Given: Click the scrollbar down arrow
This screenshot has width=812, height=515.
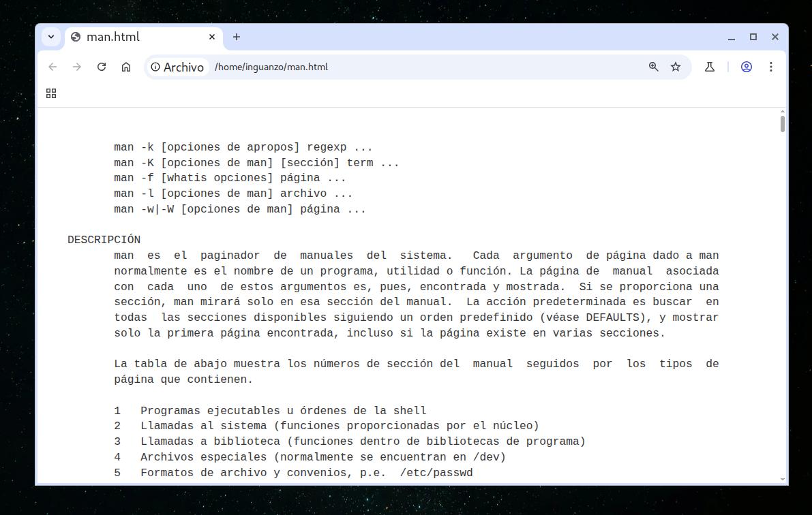Looking at the screenshot, I should 781,479.
